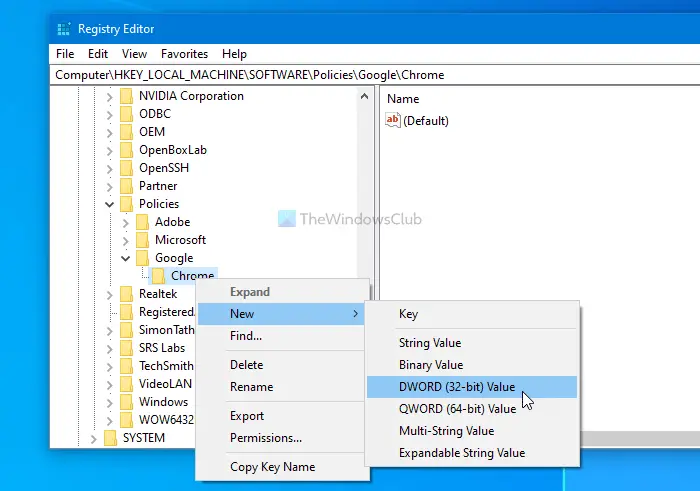Expand the Realtek key
This screenshot has width=700, height=491.
pyautogui.click(x=109, y=295)
